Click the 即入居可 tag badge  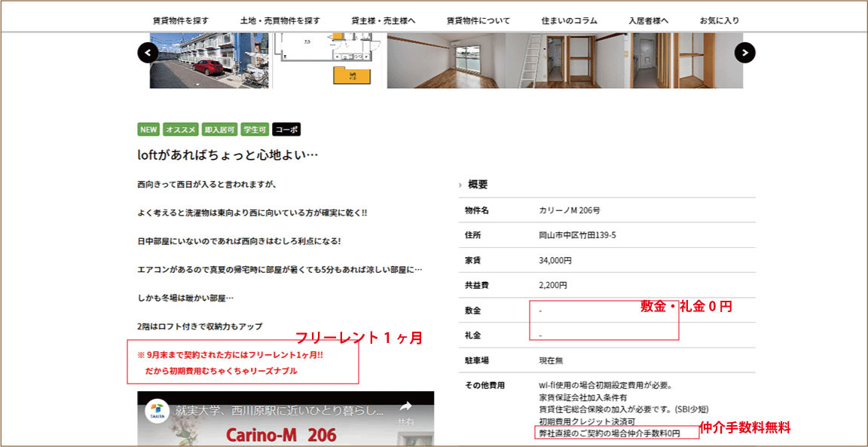[219, 130]
